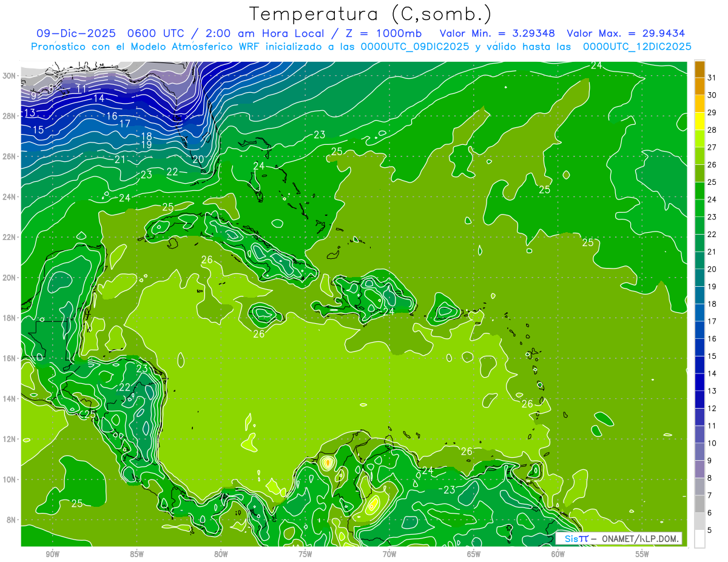The width and height of the screenshot is (728, 562).
Task: Click the 28N latitude axis label
Action: [x=10, y=116]
